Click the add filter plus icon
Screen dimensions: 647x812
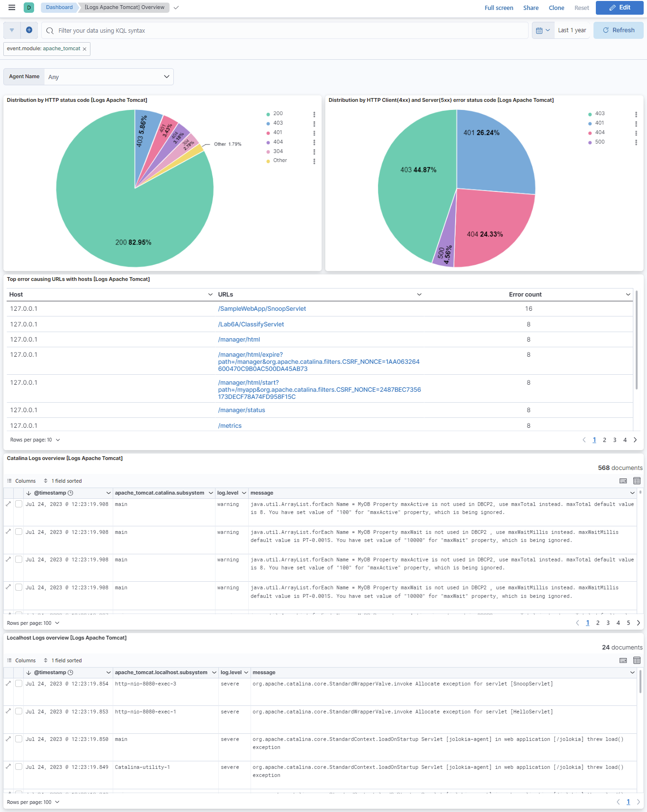pos(29,30)
